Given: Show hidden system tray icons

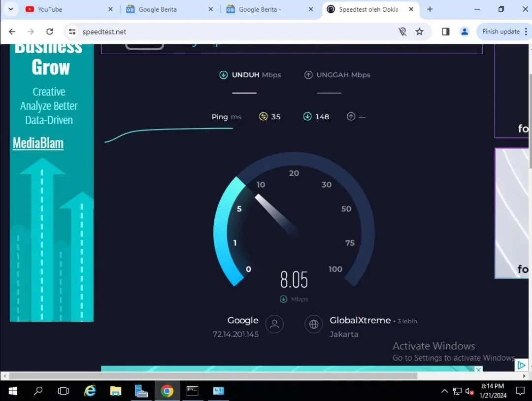Looking at the screenshot, I should [444, 391].
